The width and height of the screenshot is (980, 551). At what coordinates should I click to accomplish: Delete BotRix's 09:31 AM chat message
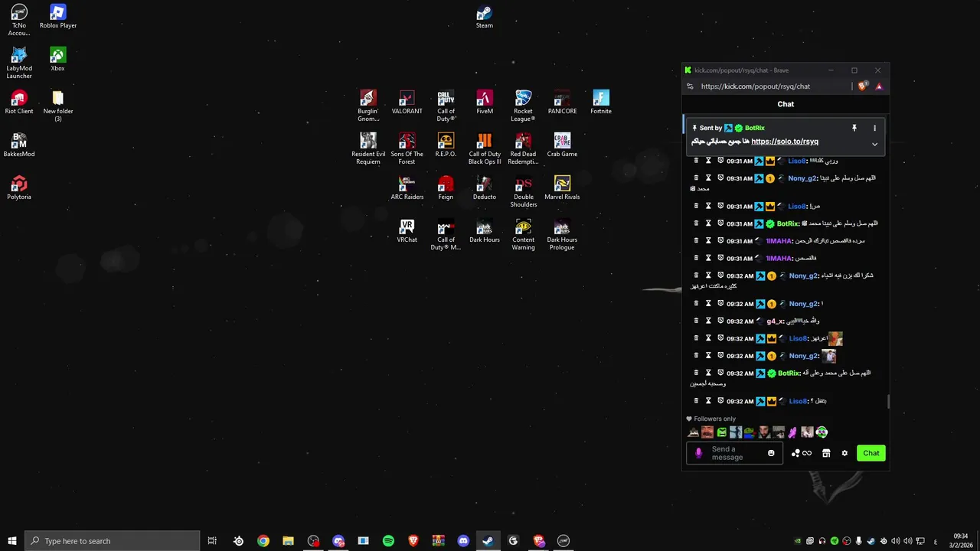pyautogui.click(x=696, y=223)
